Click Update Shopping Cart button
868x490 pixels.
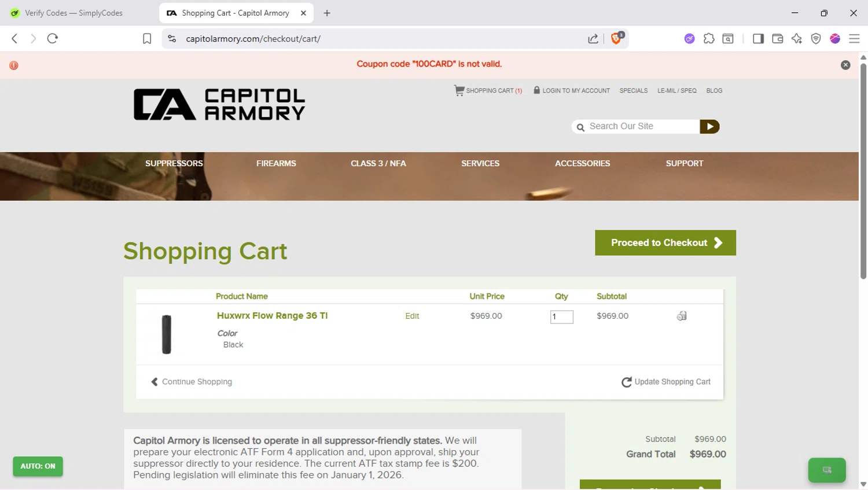pyautogui.click(x=666, y=382)
